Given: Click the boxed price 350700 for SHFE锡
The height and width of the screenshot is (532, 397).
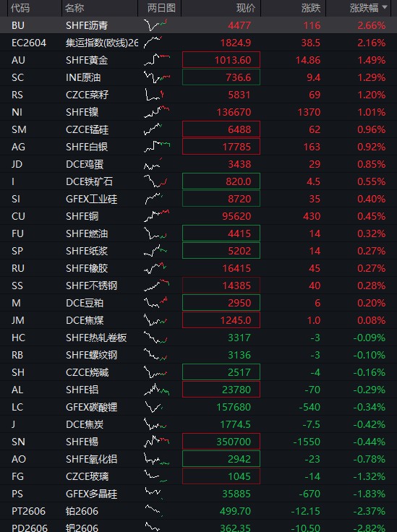Looking at the screenshot, I should click(x=221, y=442).
